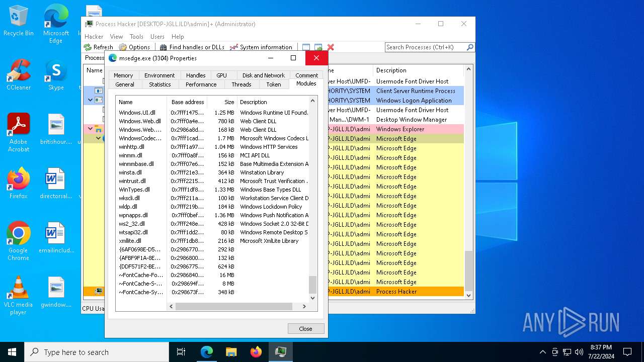Select the emailinclud Word document on desktop
644x362 pixels.
tap(56, 237)
